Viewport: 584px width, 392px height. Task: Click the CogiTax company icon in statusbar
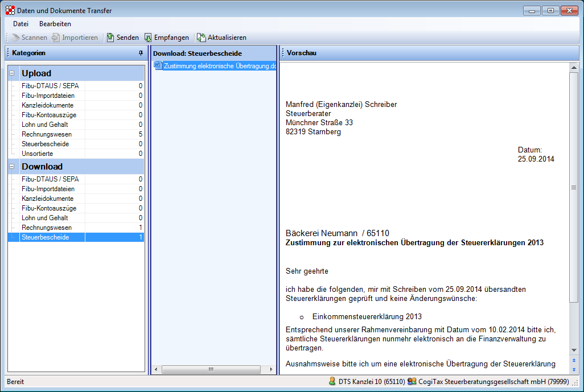(412, 381)
